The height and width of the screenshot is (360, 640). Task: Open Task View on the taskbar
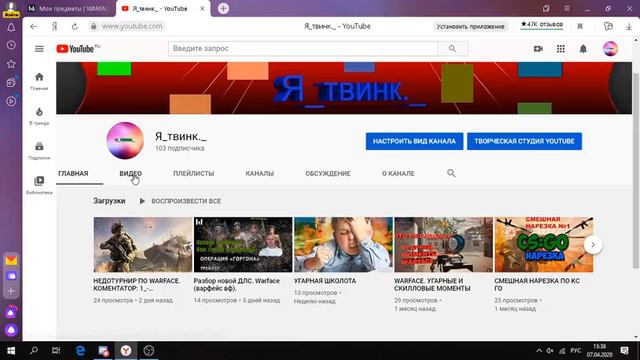56,351
